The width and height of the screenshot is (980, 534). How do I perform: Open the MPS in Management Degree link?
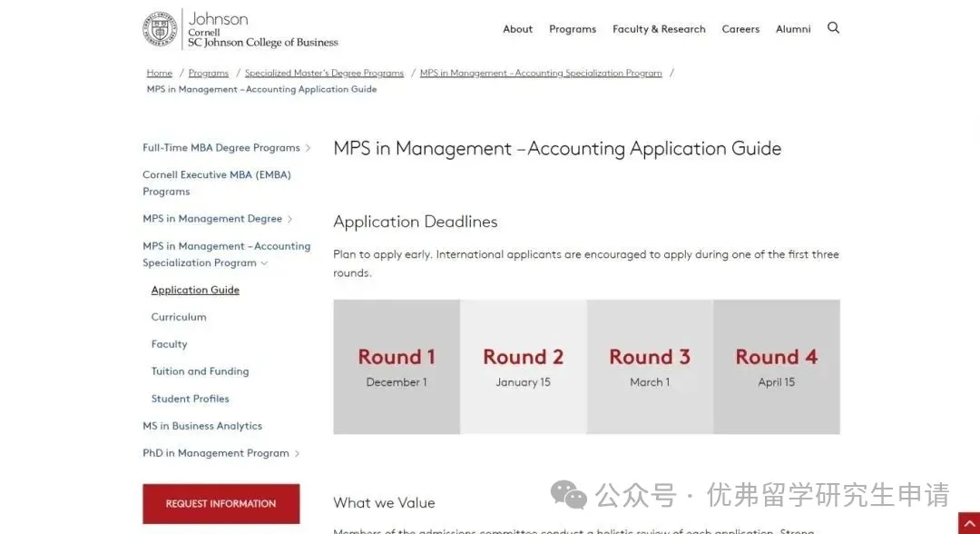(x=211, y=218)
